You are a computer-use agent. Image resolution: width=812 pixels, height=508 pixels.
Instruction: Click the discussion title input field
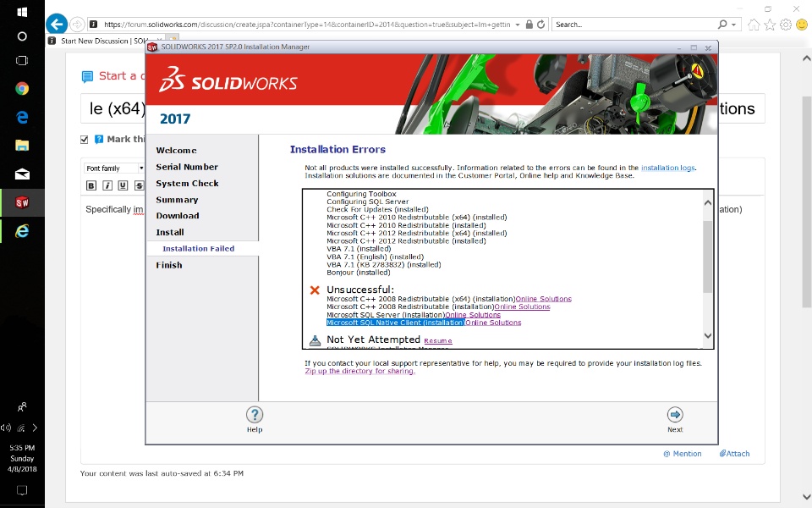423,108
